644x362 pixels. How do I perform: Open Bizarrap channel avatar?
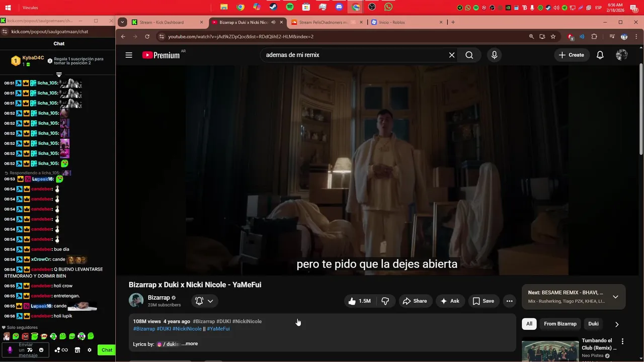pyautogui.click(x=136, y=301)
